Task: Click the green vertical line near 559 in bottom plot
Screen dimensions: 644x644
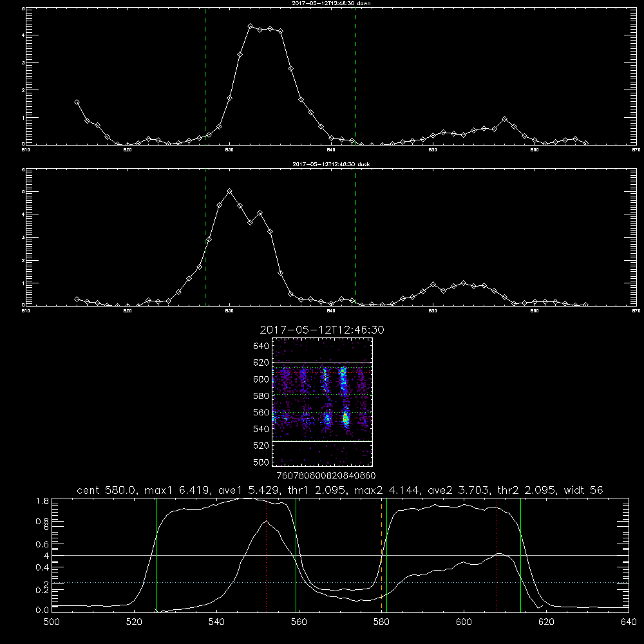Action: coord(296,555)
